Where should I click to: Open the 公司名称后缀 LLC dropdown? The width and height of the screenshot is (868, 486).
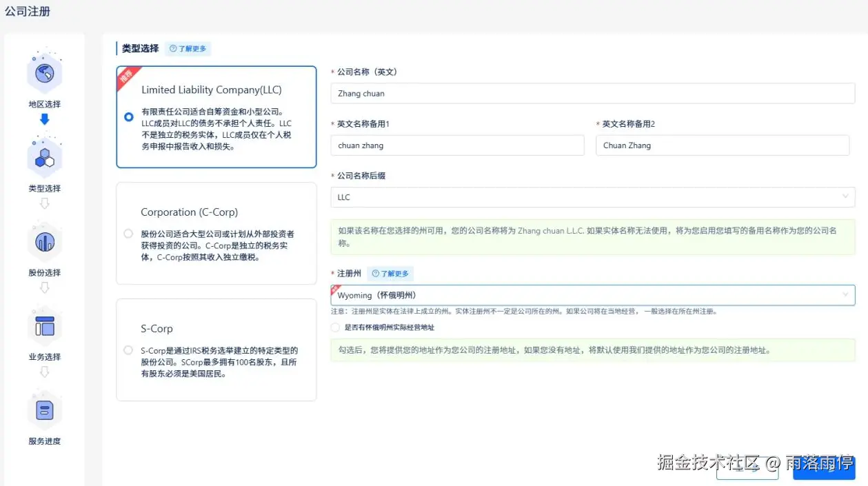pos(593,197)
